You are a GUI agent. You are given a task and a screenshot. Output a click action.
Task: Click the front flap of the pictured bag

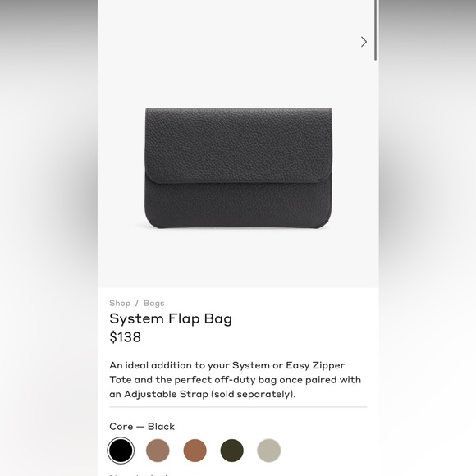tap(238, 146)
